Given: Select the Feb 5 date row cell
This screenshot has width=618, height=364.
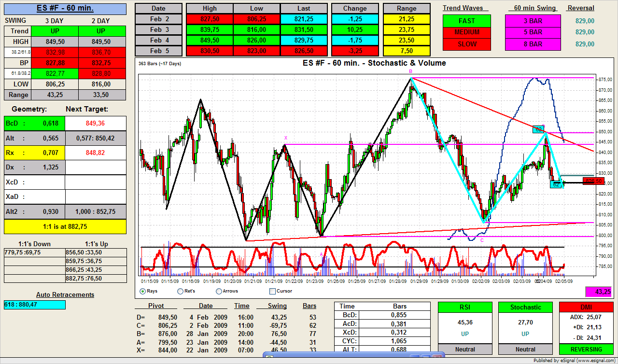Looking at the screenshot, I should pos(158,51).
